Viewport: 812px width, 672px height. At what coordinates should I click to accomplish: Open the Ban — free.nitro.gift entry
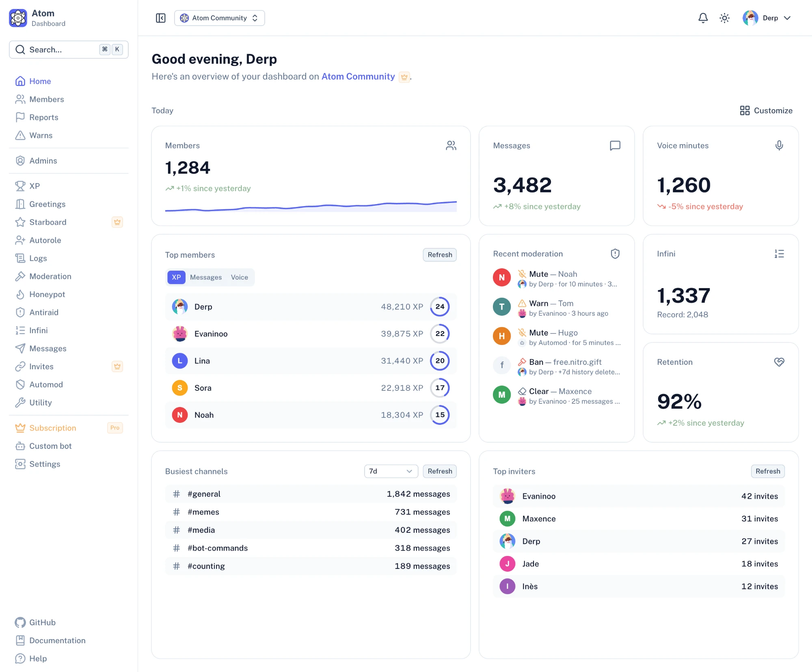tap(557, 367)
